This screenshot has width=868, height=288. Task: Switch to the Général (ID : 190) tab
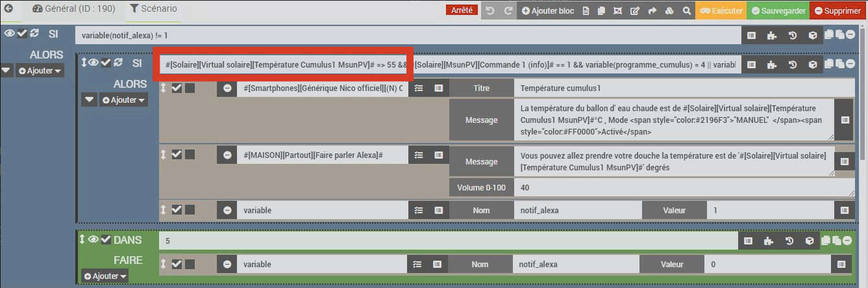coord(73,9)
